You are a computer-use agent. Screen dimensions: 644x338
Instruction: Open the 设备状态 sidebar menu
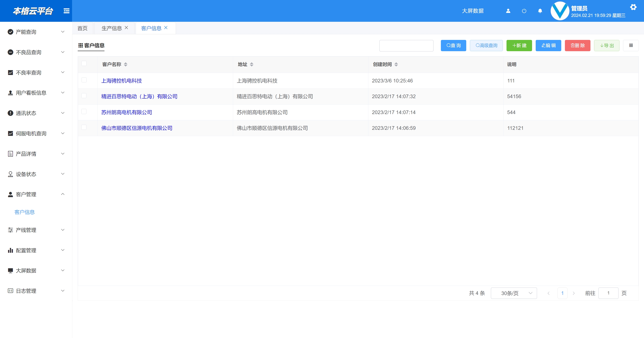[x=36, y=174]
